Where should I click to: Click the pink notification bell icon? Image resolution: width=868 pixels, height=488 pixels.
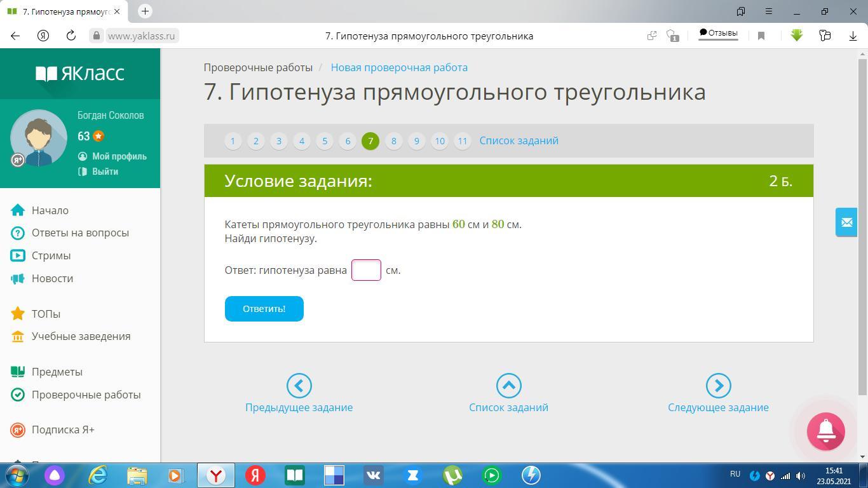[825, 431]
